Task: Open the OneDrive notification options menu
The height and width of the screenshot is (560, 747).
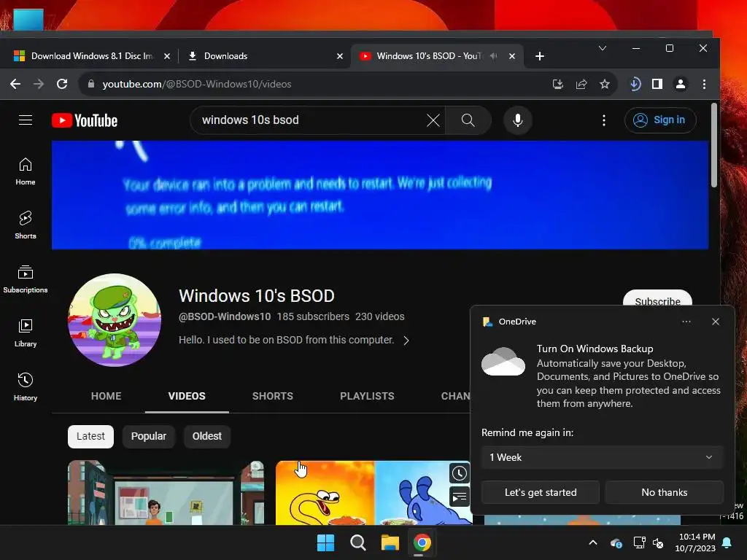Action: point(686,322)
